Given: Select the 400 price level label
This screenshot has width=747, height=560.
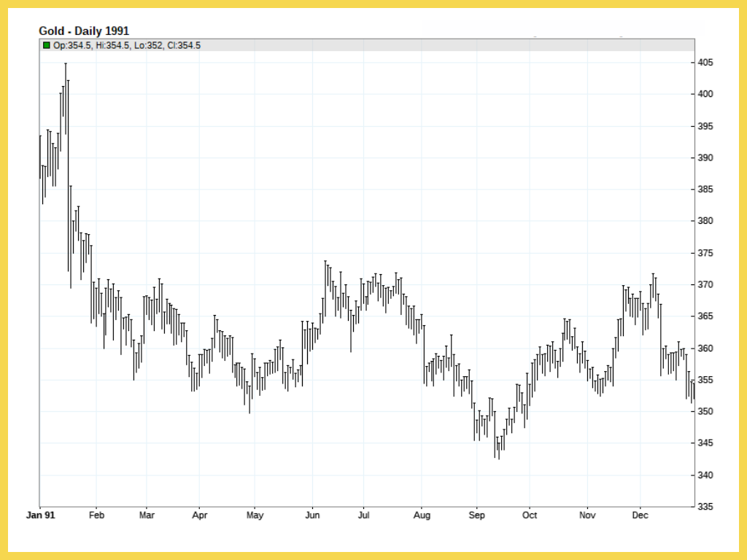Looking at the screenshot, I should click(705, 94).
